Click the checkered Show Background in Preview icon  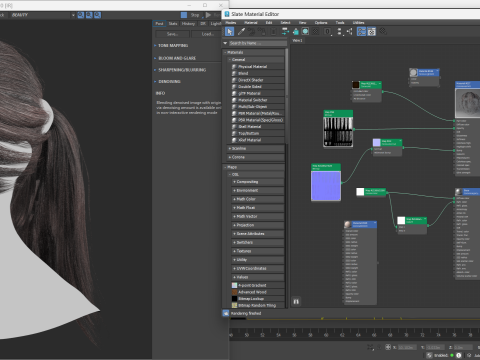316,32
